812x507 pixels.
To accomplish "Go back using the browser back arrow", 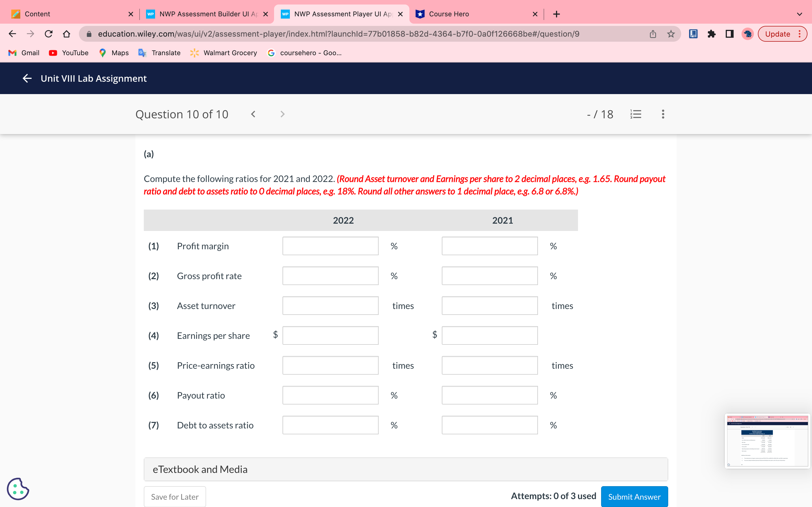I will [12, 34].
